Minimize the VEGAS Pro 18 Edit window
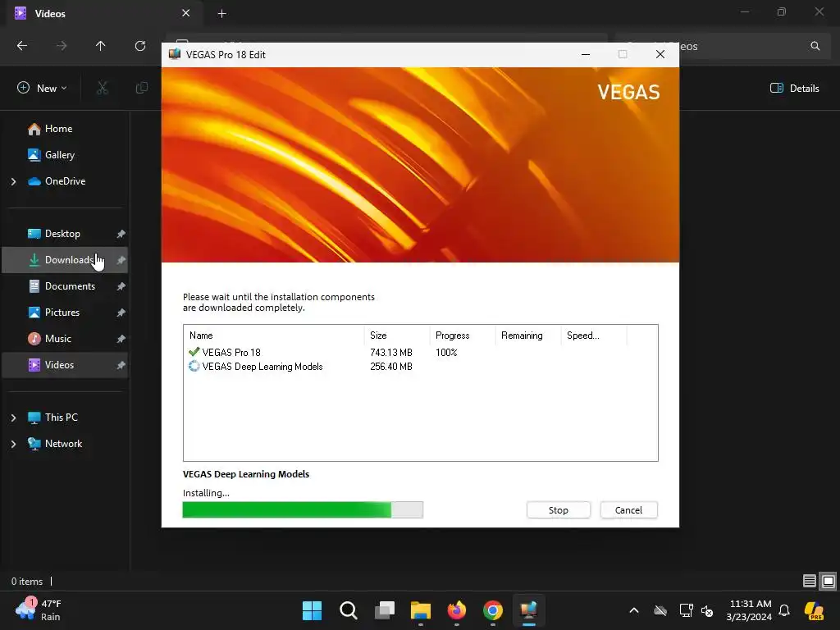Image resolution: width=840 pixels, height=630 pixels. click(586, 54)
